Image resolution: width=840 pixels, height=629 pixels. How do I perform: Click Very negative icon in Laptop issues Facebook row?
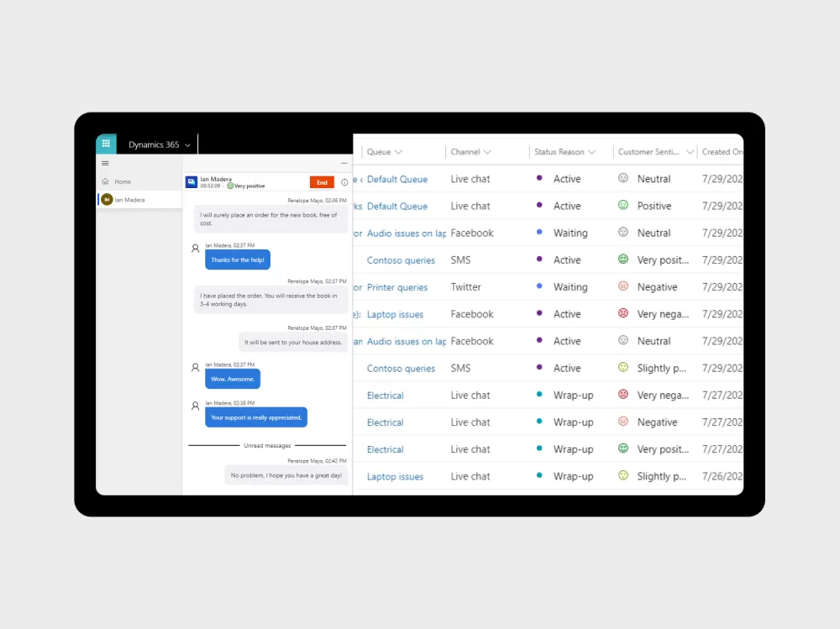pos(623,313)
